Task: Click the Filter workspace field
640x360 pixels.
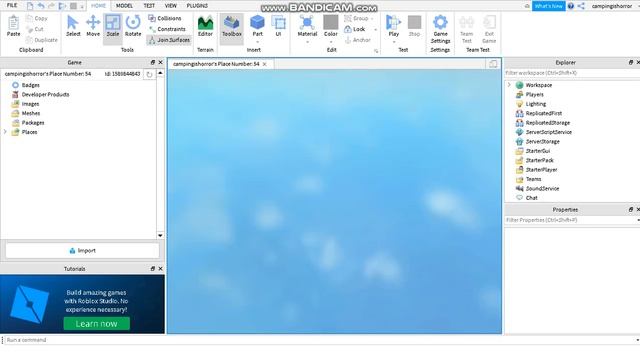Action: coord(571,73)
